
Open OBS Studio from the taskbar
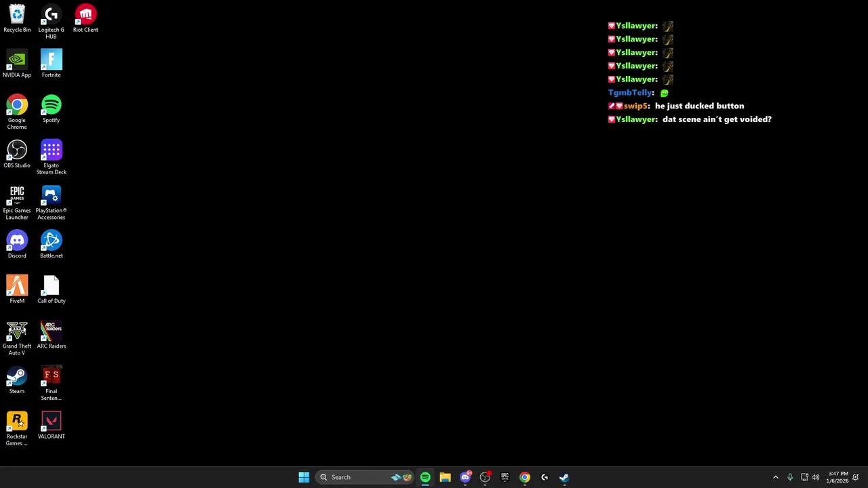[485, 477]
